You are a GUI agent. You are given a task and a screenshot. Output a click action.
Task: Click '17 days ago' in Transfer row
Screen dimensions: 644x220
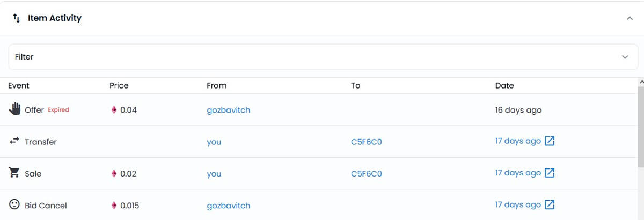pos(518,141)
